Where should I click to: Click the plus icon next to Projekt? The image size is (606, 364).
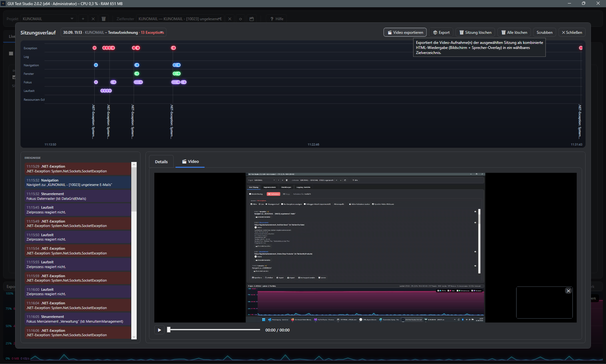coord(83,19)
